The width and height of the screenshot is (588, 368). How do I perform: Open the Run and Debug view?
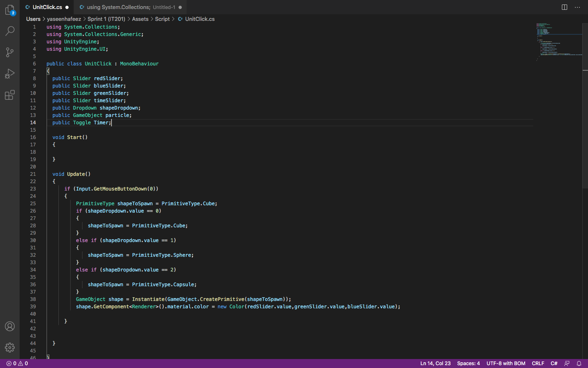10,74
